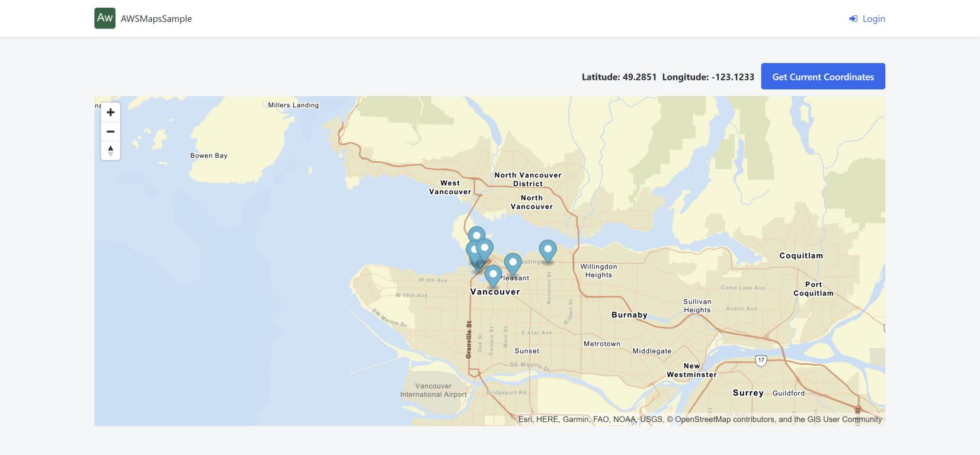Reset map bearing with the compass button
Image resolution: width=980 pixels, height=455 pixels.
click(x=110, y=150)
